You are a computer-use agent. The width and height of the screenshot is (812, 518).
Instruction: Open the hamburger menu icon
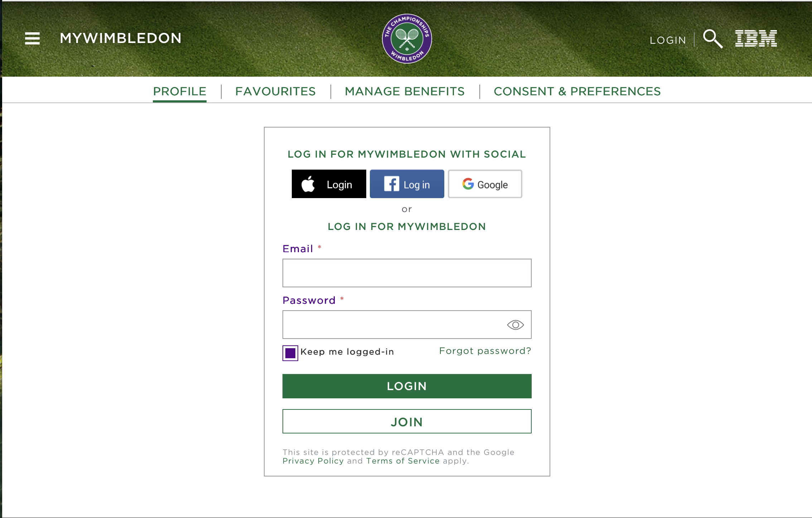32,38
